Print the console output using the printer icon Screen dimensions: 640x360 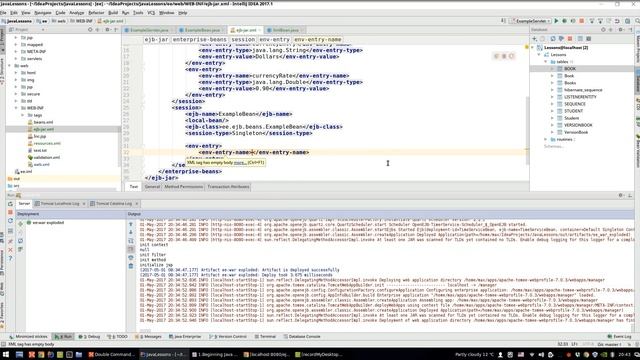click(x=131, y=258)
